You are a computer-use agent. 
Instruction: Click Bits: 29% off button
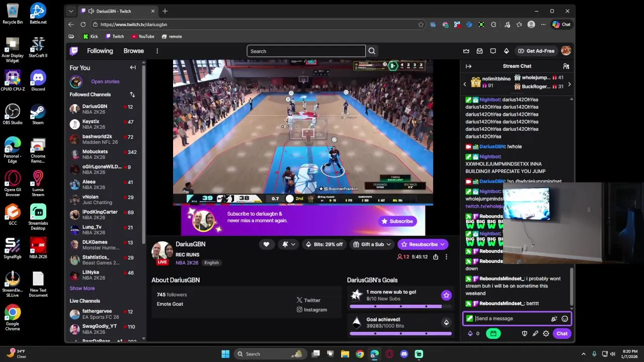click(324, 244)
